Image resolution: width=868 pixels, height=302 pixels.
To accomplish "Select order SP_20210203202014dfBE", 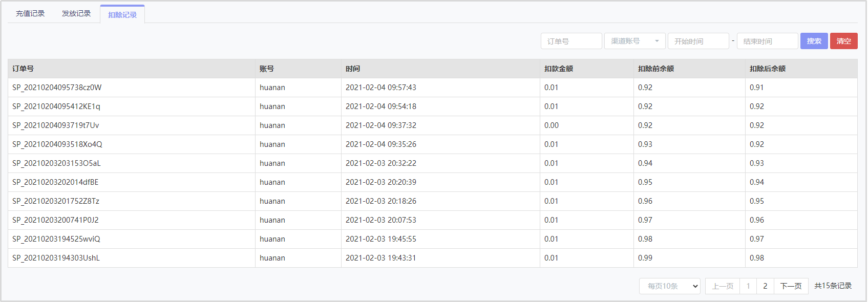I will click(55, 182).
